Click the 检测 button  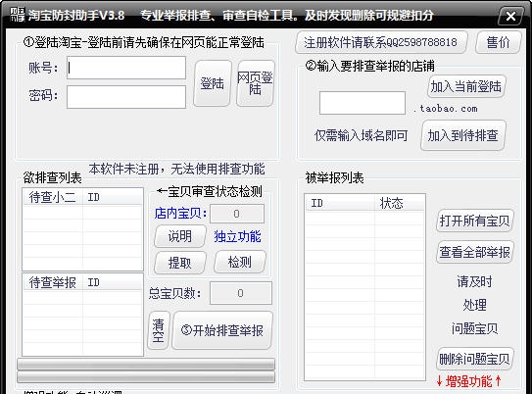pos(240,262)
